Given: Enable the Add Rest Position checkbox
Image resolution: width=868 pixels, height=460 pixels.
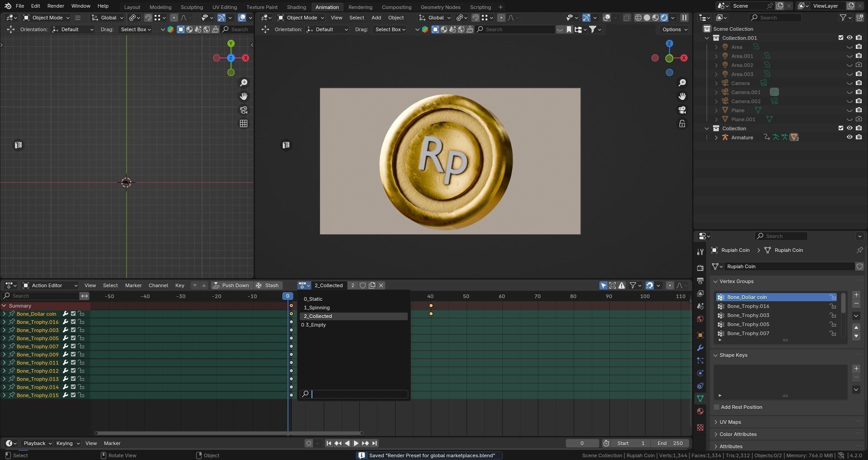Looking at the screenshot, I should 717,407.
